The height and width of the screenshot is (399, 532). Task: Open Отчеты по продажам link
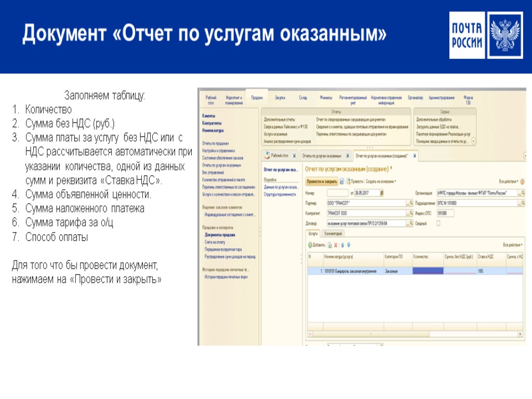pos(216,143)
